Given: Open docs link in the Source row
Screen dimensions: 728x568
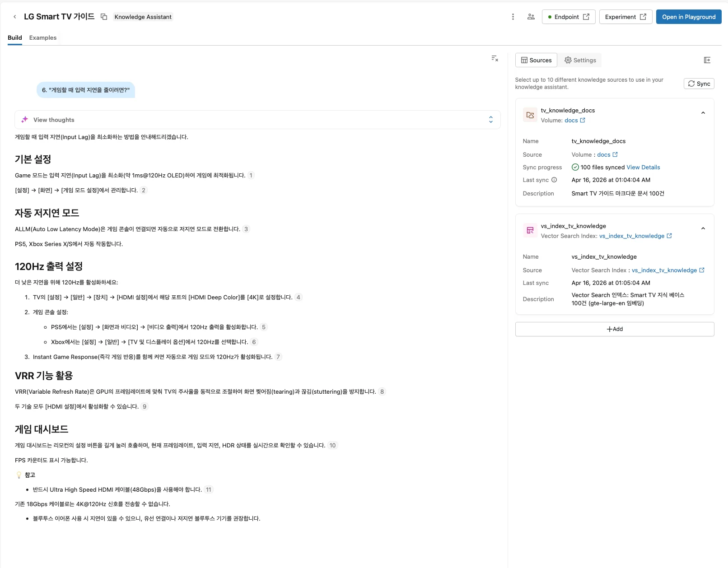Looking at the screenshot, I should [603, 154].
